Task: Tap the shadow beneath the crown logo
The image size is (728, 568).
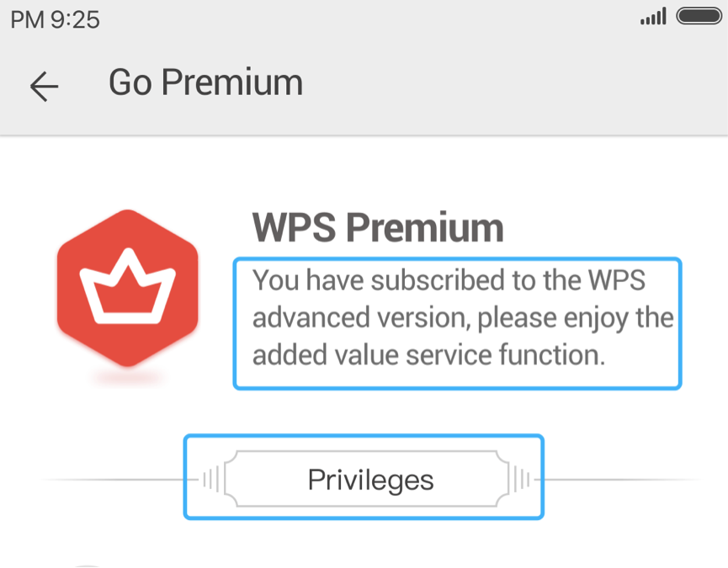Action: [128, 377]
